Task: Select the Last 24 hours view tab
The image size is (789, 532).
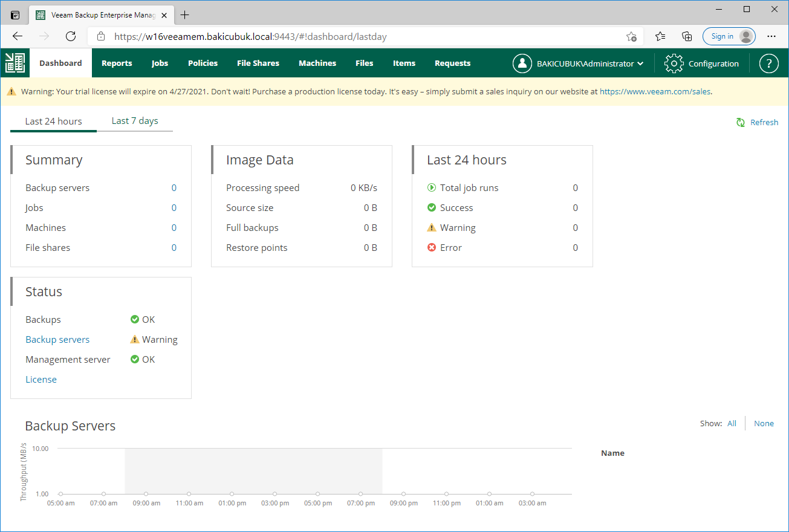Action: point(53,121)
